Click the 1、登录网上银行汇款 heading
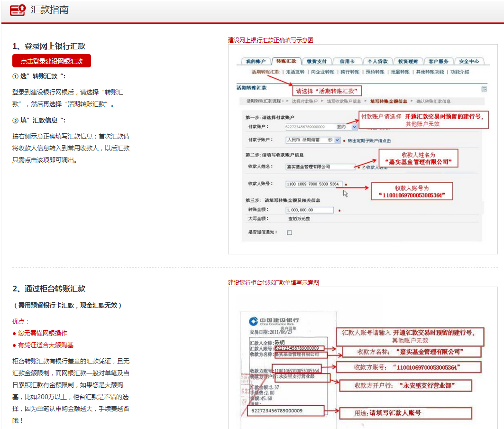 pyautogui.click(x=49, y=46)
